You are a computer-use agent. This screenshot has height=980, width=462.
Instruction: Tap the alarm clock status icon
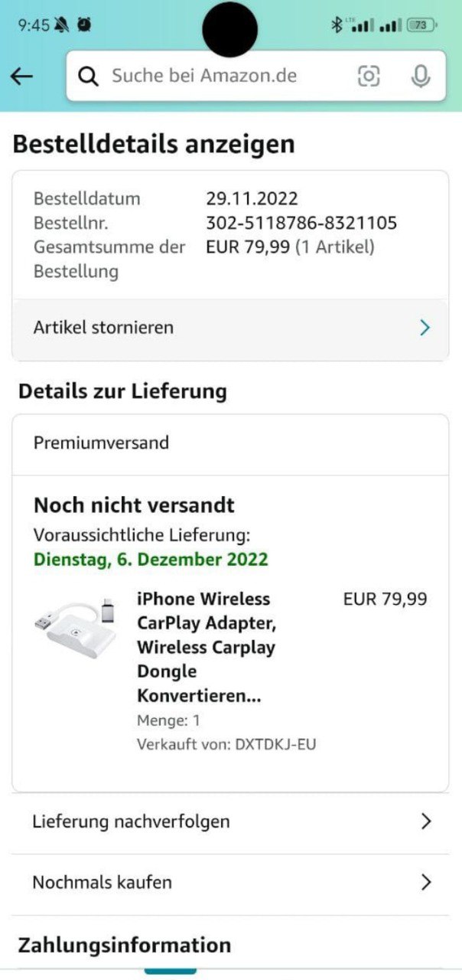(x=84, y=25)
